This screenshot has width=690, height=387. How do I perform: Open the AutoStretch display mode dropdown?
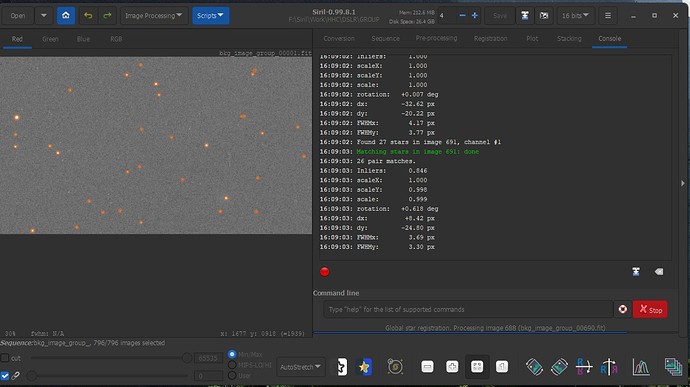click(x=301, y=367)
